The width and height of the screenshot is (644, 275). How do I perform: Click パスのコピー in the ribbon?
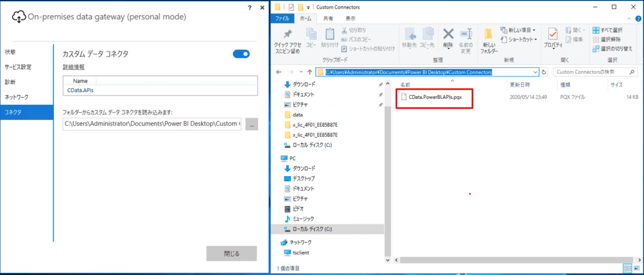click(356, 39)
